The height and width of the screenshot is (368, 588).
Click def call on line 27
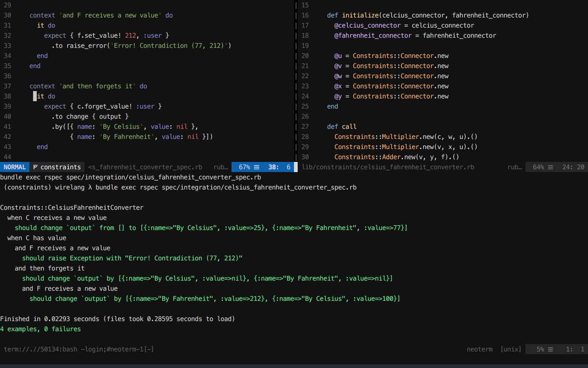coord(342,127)
